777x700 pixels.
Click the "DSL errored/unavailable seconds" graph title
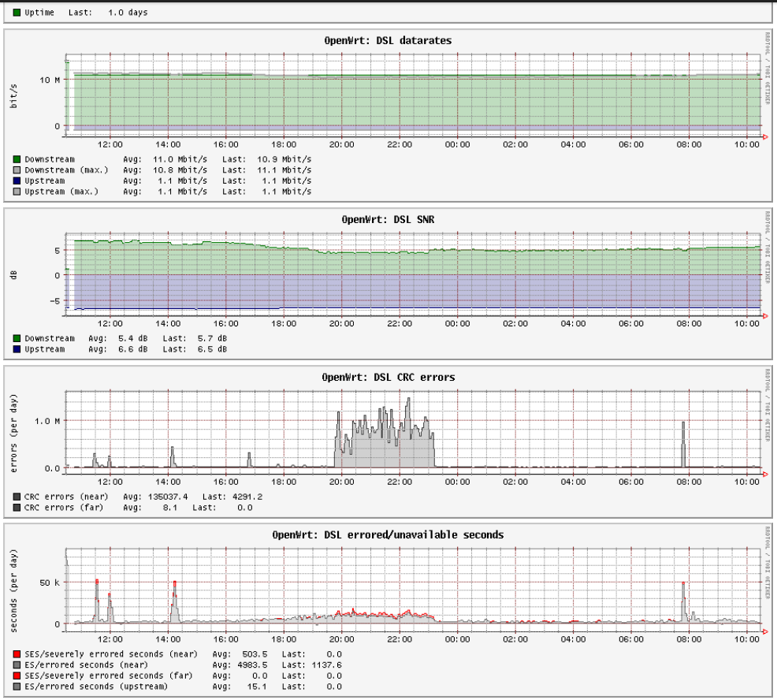click(388, 534)
